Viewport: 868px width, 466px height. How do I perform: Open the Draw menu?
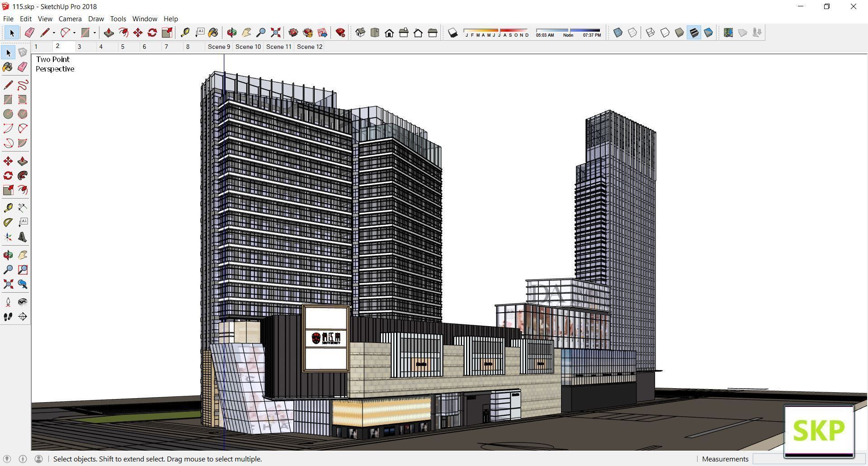[x=96, y=19]
